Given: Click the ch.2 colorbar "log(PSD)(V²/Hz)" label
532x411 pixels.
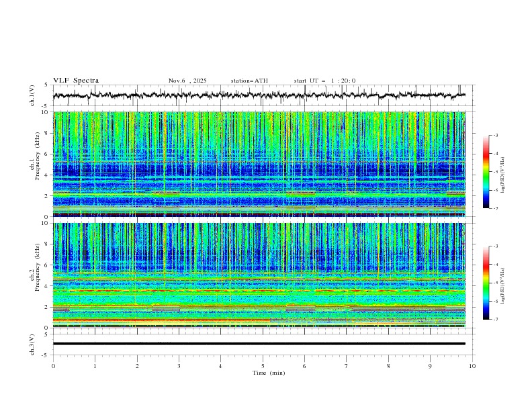Looking at the screenshot, I should 502,286.
